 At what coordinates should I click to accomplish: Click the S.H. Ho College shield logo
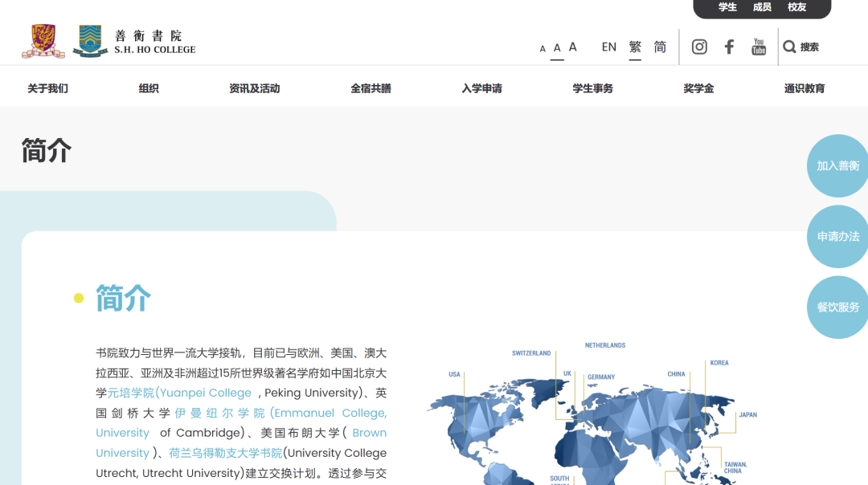[90, 41]
